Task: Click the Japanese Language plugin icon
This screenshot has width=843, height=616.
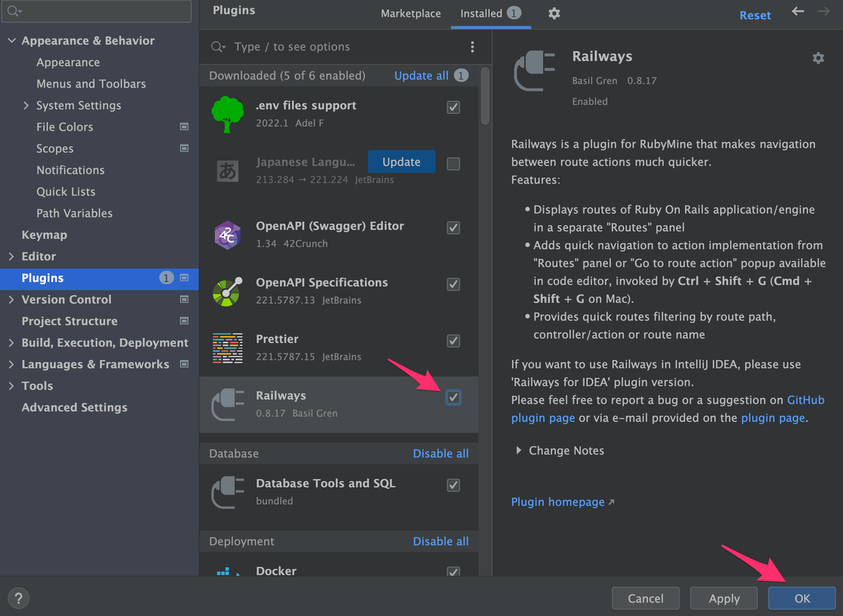Action: tap(228, 171)
